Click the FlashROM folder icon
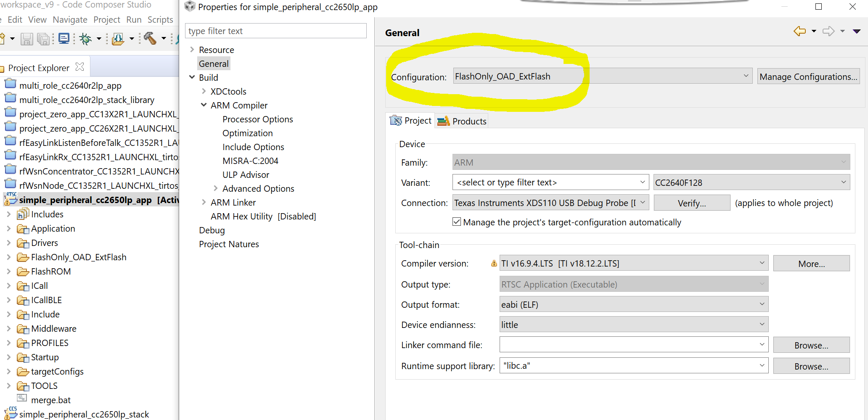 pos(23,272)
